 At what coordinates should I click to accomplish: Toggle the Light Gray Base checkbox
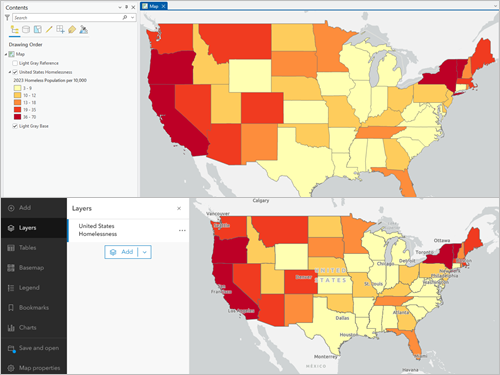pyautogui.click(x=15, y=126)
